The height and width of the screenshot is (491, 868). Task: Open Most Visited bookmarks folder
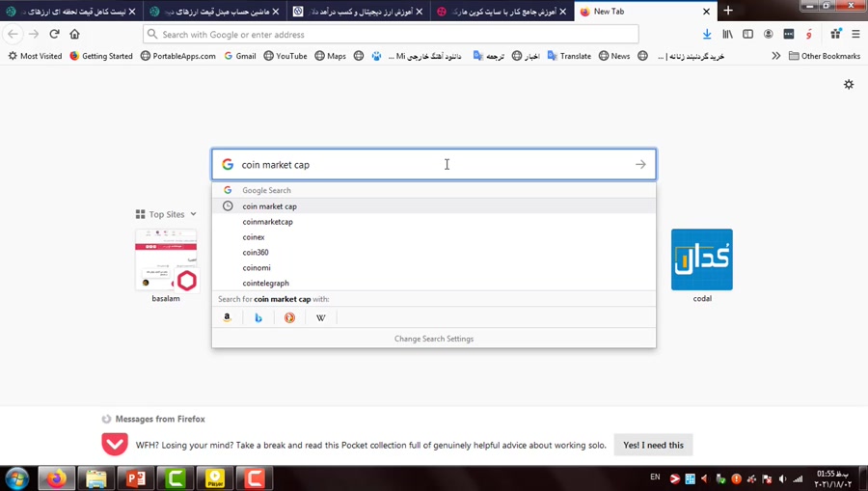point(35,56)
